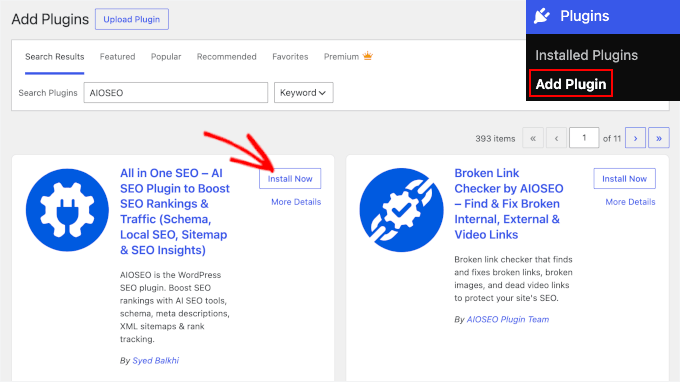The height and width of the screenshot is (382, 680).
Task: Click the Broken Link Checker chain icon
Action: [402, 210]
